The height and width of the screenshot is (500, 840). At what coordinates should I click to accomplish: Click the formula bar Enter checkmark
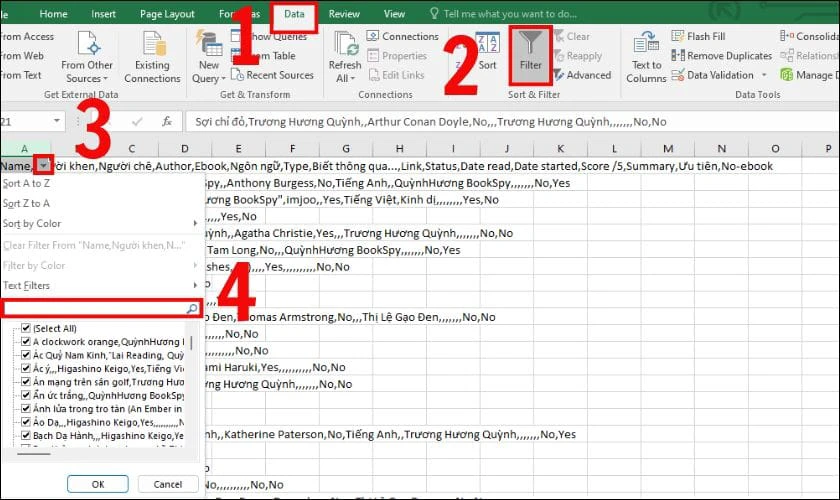point(137,122)
